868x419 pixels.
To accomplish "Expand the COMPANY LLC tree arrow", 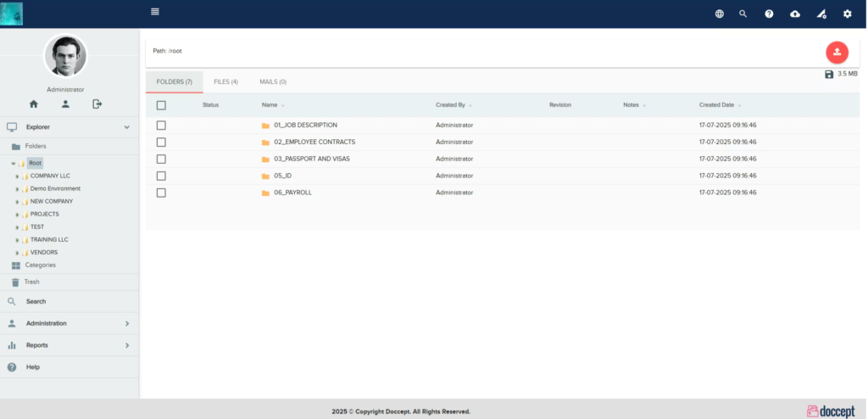I will 17,176.
